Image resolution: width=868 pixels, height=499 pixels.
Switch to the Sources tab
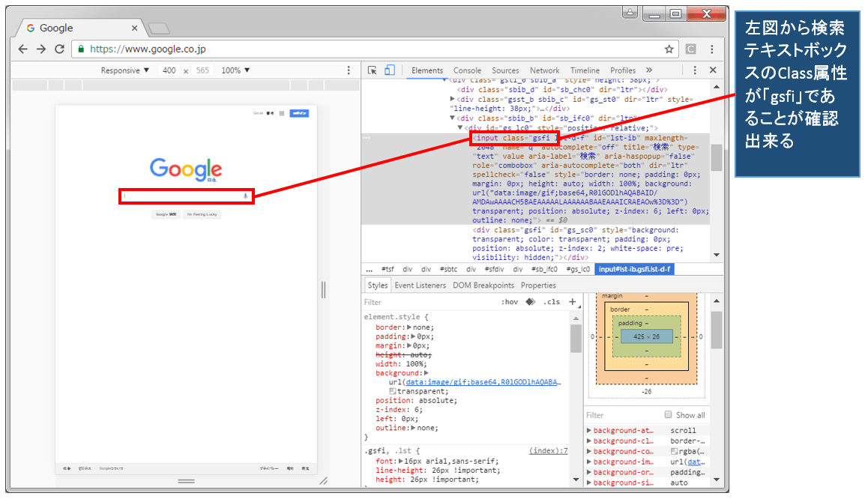(x=505, y=70)
